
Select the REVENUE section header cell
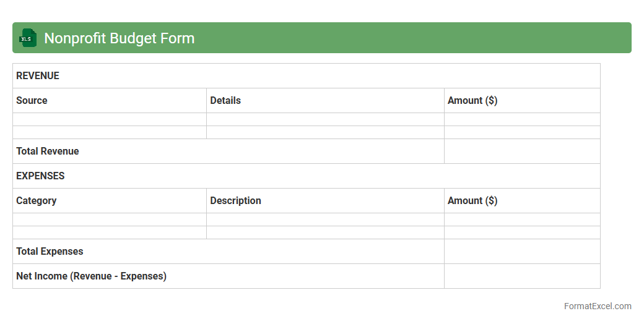click(306, 76)
